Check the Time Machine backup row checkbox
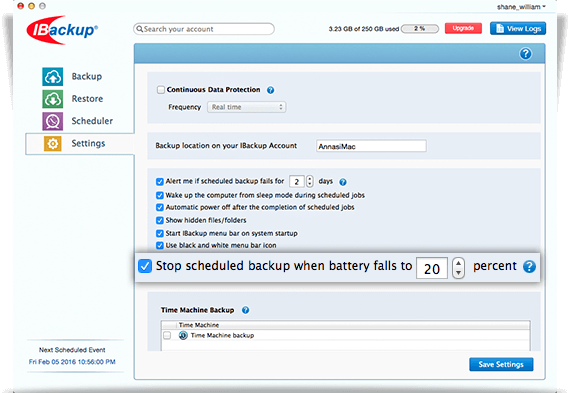This screenshot has width=570, height=393. 167,335
